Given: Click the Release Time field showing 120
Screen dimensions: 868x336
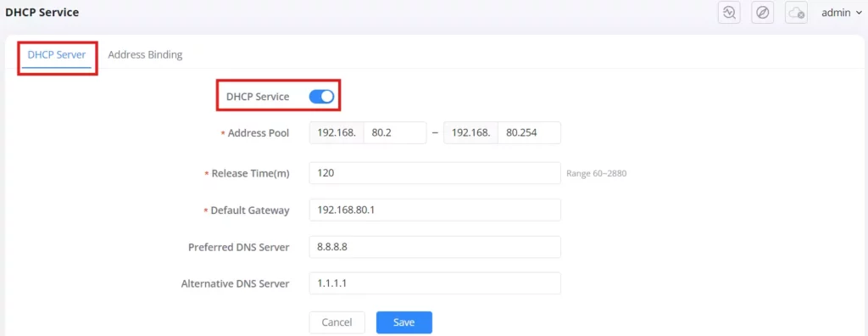Looking at the screenshot, I should pos(435,173).
